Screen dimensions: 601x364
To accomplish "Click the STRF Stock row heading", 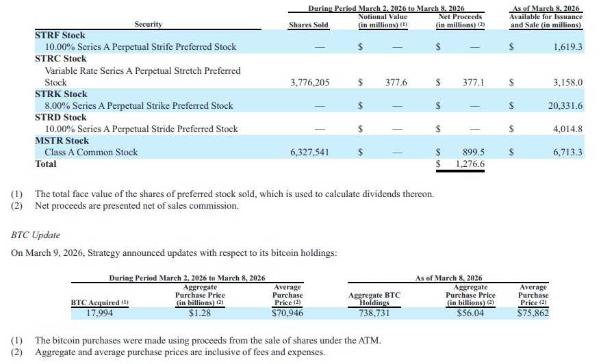I will coord(60,35).
